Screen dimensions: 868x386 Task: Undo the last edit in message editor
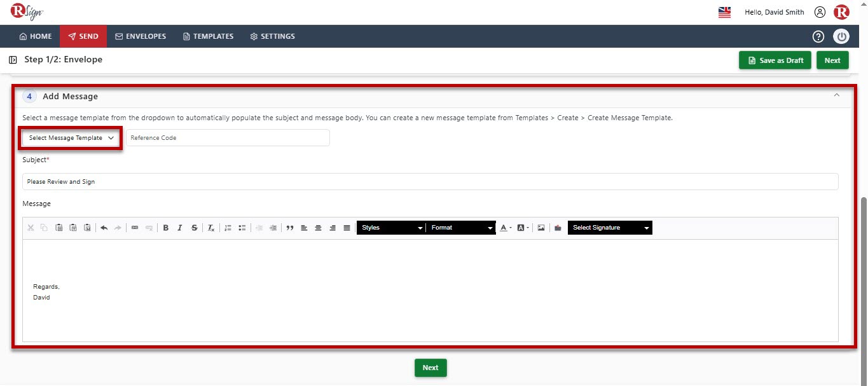[104, 228]
